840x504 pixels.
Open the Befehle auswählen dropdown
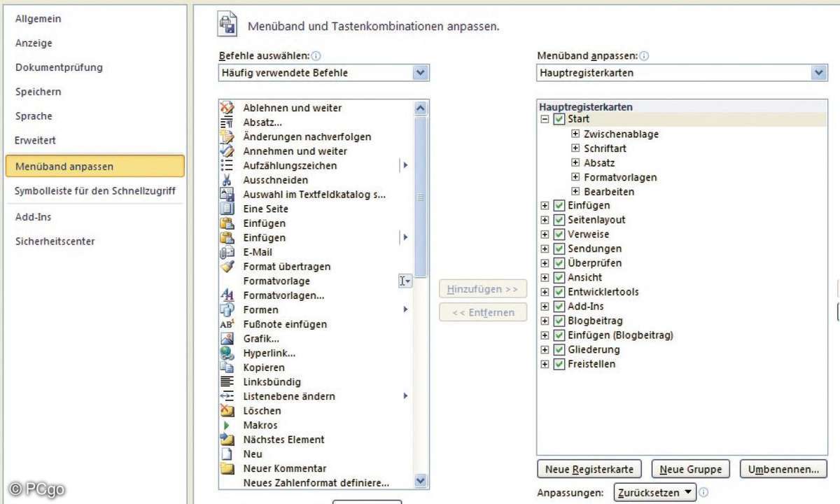(420, 73)
